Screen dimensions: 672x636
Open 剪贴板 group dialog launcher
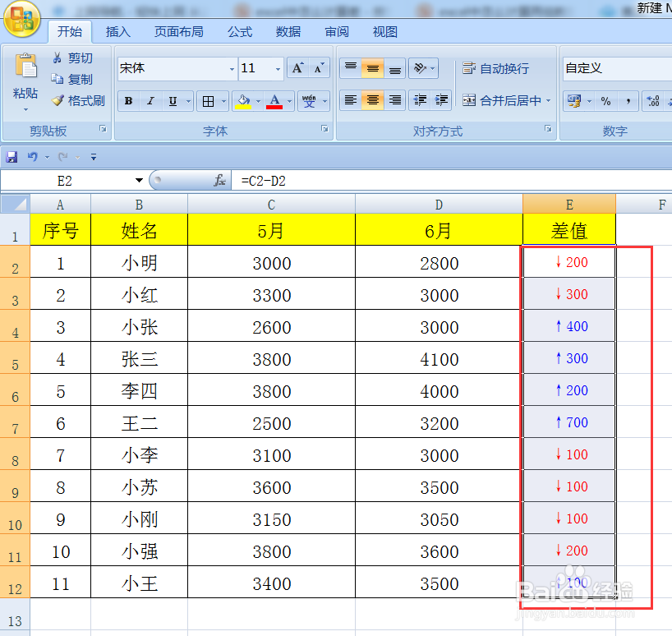(103, 128)
